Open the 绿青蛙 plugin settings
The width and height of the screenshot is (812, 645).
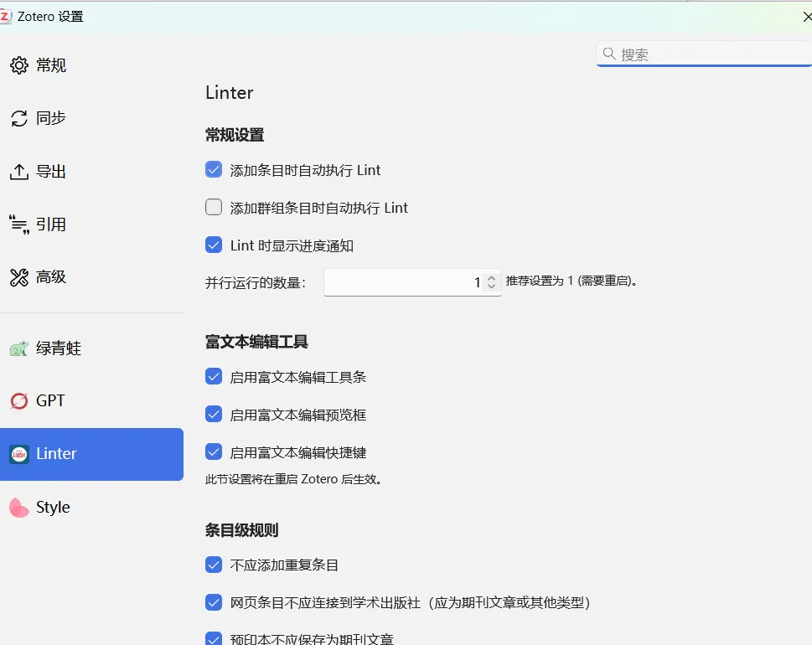(59, 348)
